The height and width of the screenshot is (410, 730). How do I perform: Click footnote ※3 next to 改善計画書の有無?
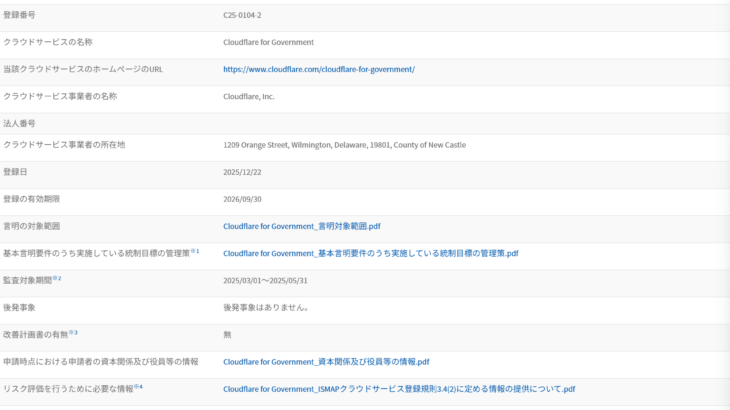(x=73, y=333)
